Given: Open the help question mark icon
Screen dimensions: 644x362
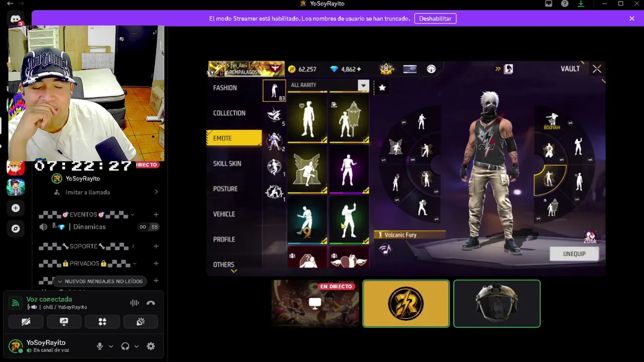Looking at the screenshot, I should (x=565, y=4).
